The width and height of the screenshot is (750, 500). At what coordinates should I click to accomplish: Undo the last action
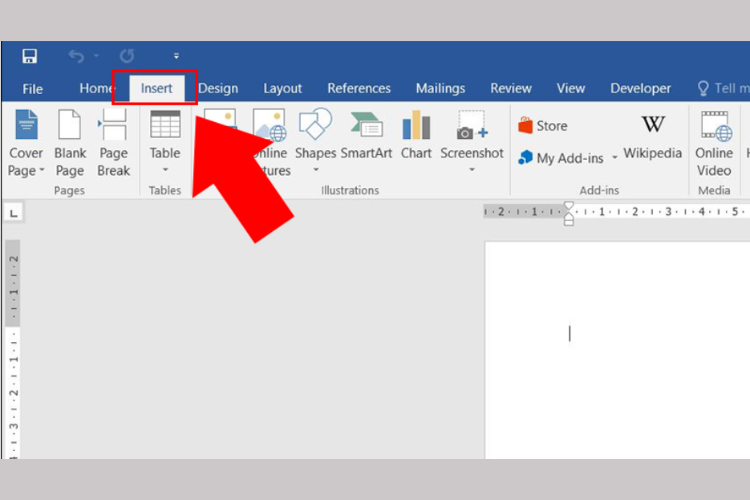pyautogui.click(x=76, y=56)
